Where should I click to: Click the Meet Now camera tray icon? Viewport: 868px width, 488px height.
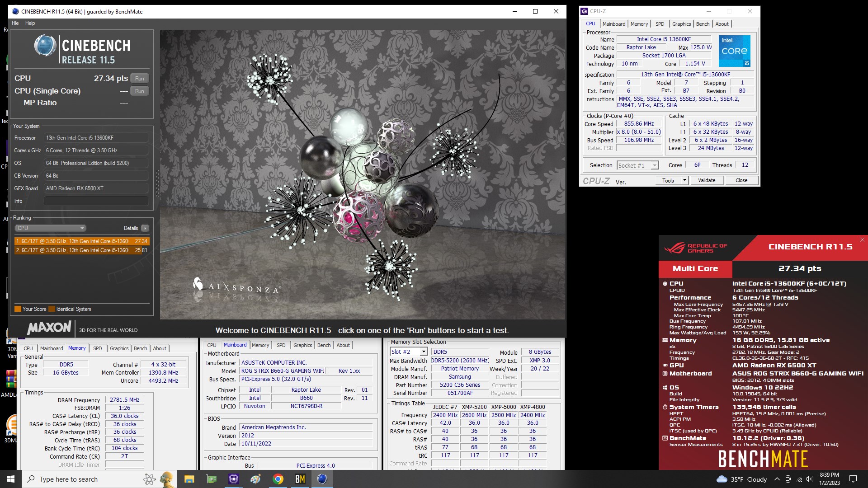(788, 479)
